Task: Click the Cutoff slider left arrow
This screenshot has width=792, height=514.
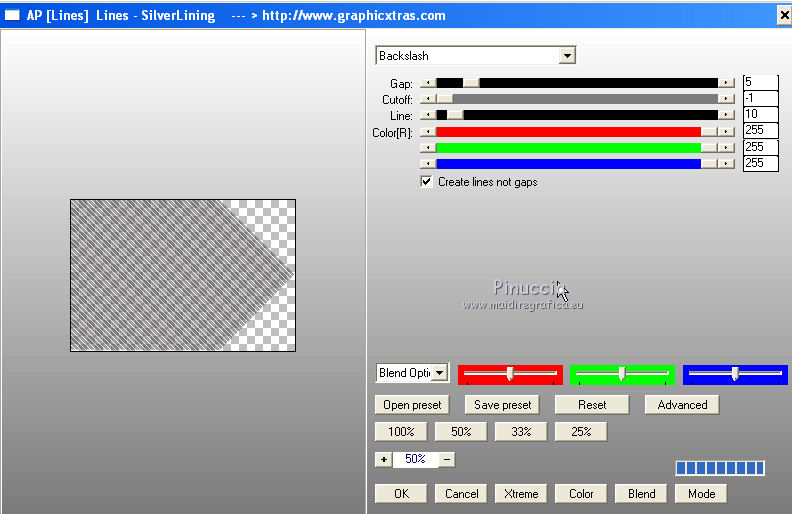Action: [428, 99]
